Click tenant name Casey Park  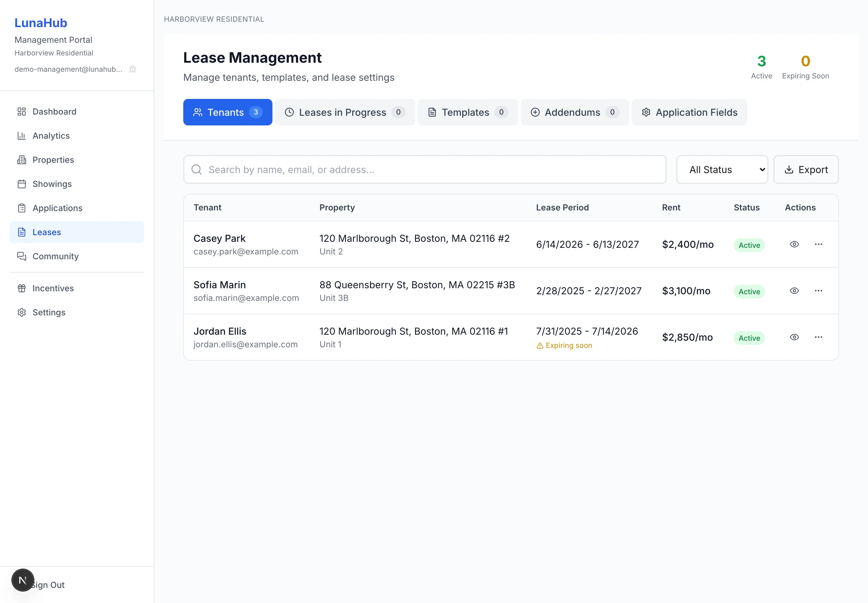(219, 238)
